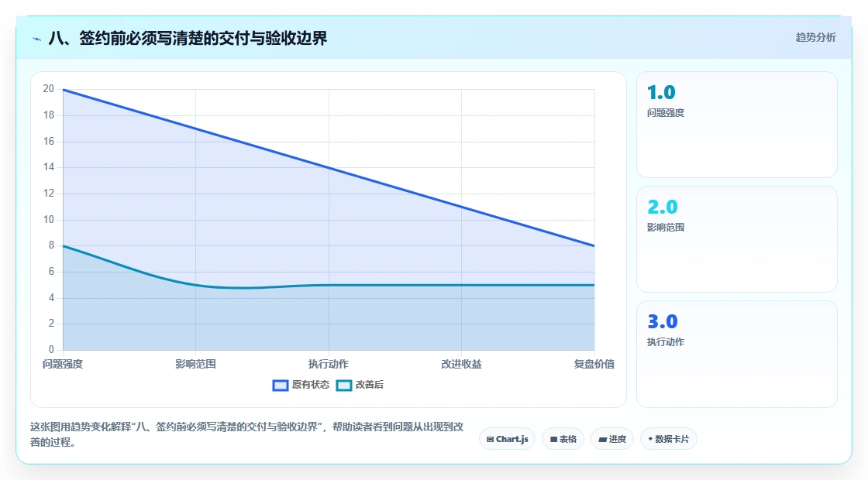
Task: Click the chart description paragraph below the graph
Action: (247, 434)
